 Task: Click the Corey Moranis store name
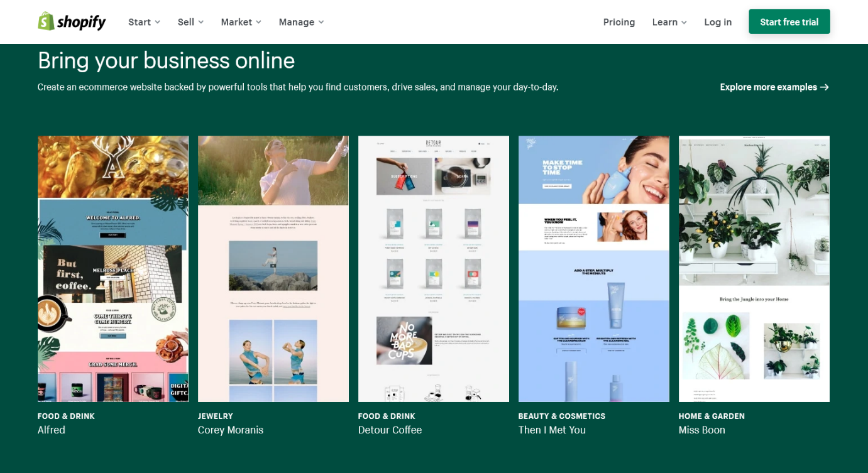tap(231, 430)
